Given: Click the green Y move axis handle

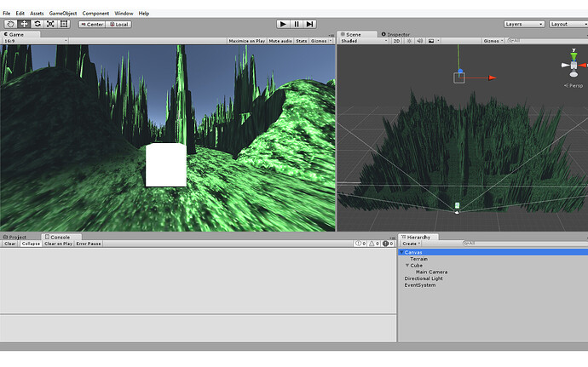Looking at the screenshot, I should [x=458, y=56].
